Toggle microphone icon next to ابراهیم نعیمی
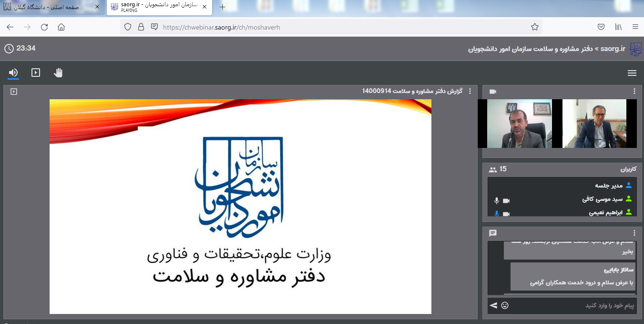 click(x=496, y=214)
